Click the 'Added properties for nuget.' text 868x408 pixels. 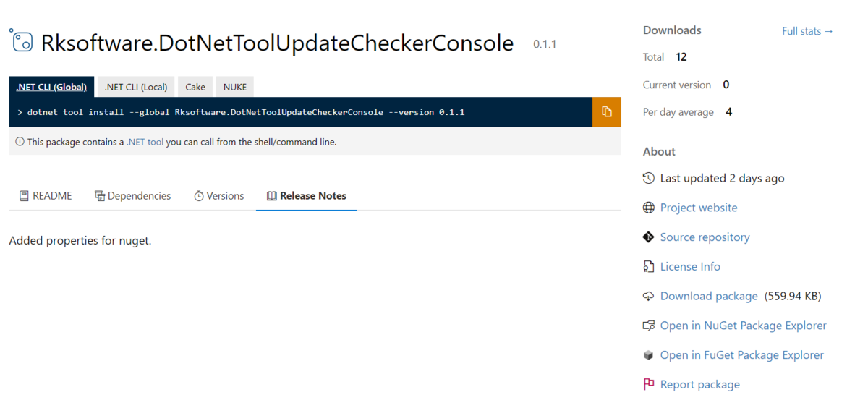[x=80, y=240]
